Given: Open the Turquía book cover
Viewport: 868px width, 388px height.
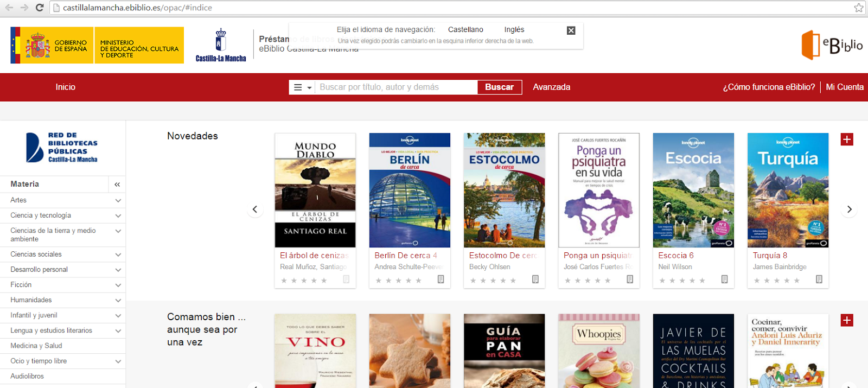Looking at the screenshot, I should (788, 190).
